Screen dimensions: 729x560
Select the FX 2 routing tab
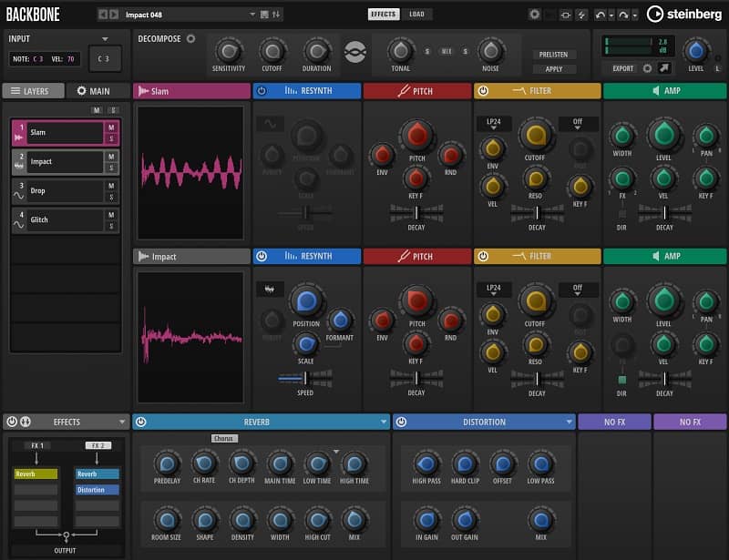(98, 445)
